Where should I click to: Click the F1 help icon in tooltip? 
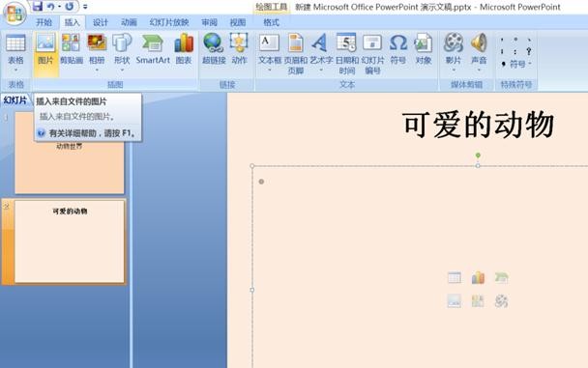coord(42,133)
